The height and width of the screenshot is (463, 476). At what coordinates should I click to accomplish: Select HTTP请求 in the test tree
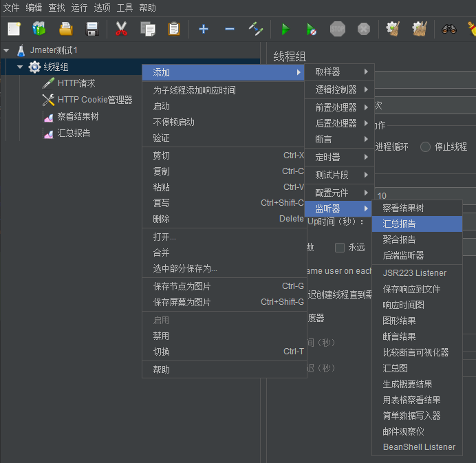pos(76,83)
